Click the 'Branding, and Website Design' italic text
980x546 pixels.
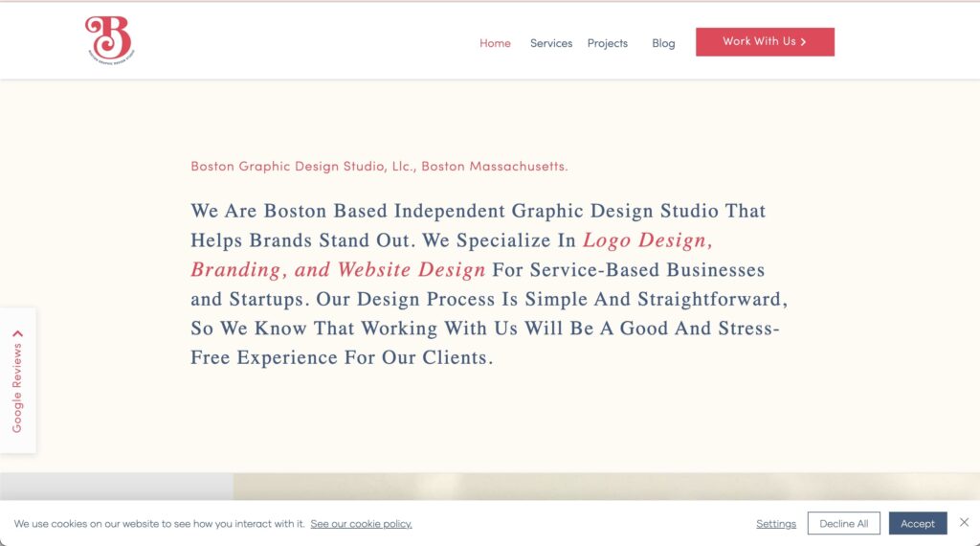pyautogui.click(x=338, y=269)
